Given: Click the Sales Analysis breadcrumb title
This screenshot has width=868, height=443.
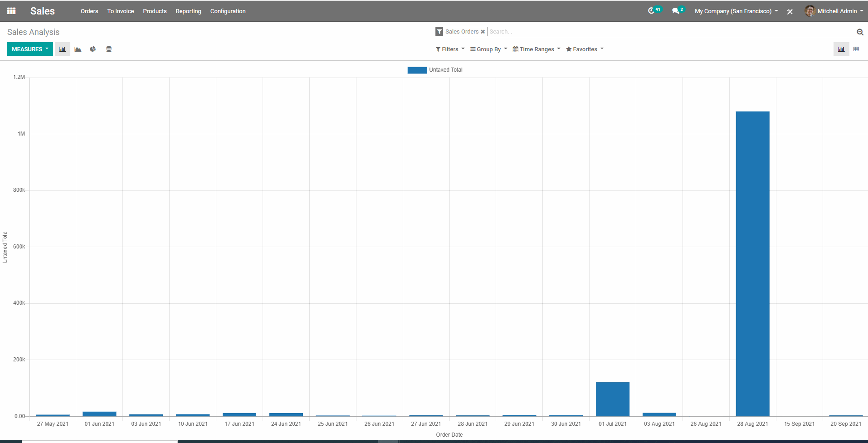Looking at the screenshot, I should click(x=33, y=32).
